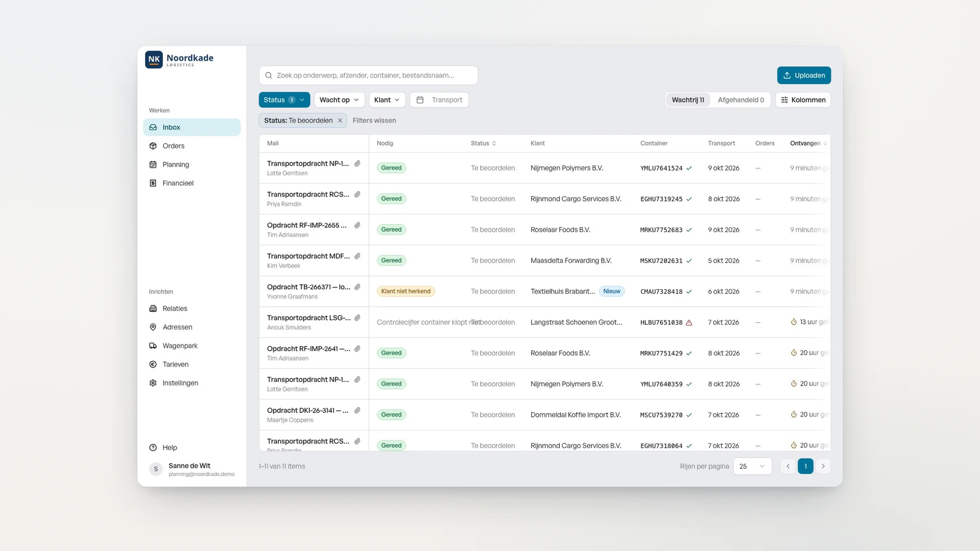Click the Nieuw badge next to Textielhuis Brabant
Image resolution: width=980 pixels, height=551 pixels.
pyautogui.click(x=611, y=291)
